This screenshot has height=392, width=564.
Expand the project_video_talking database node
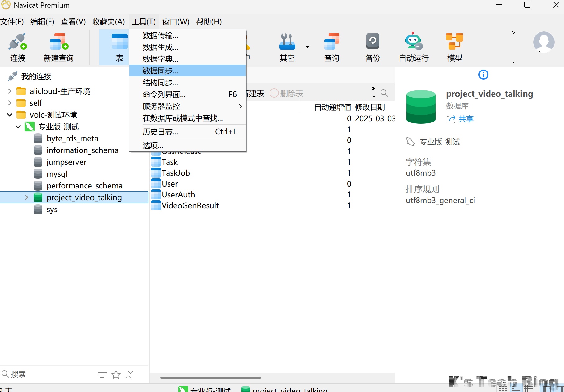26,197
